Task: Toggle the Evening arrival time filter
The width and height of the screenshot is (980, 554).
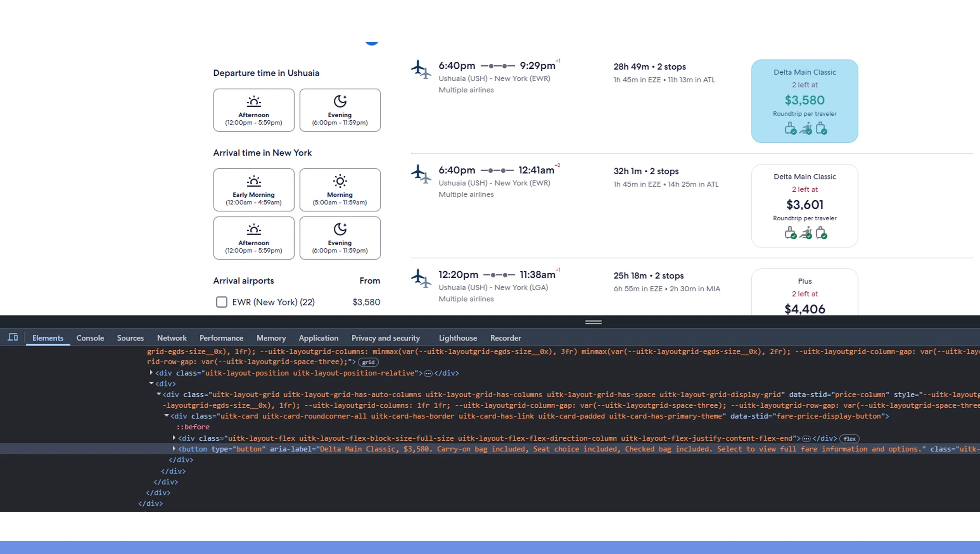Action: click(340, 238)
